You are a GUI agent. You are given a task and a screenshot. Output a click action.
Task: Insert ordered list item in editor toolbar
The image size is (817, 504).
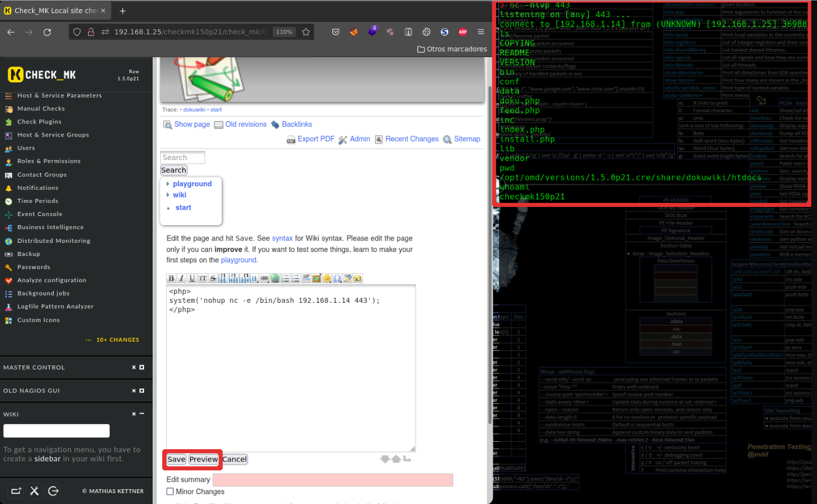point(285,278)
